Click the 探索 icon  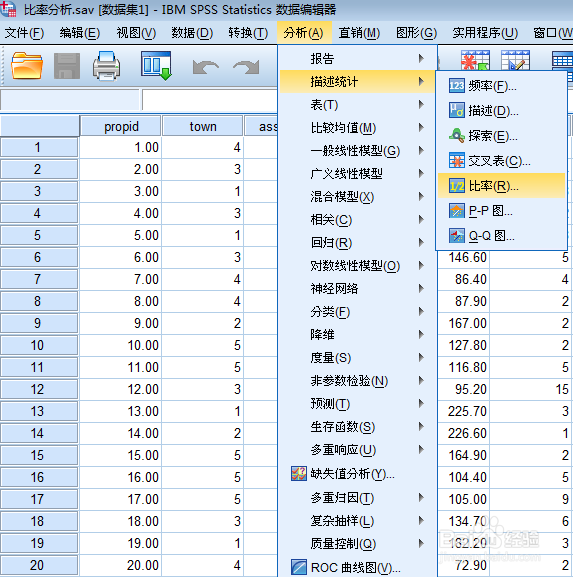point(457,136)
